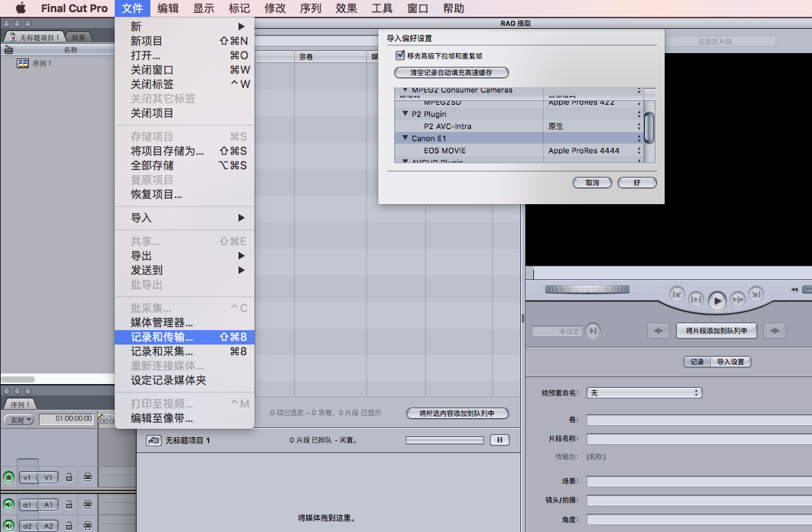Collapse the Canon E1 group
This screenshot has height=532, width=812.
coord(405,137)
